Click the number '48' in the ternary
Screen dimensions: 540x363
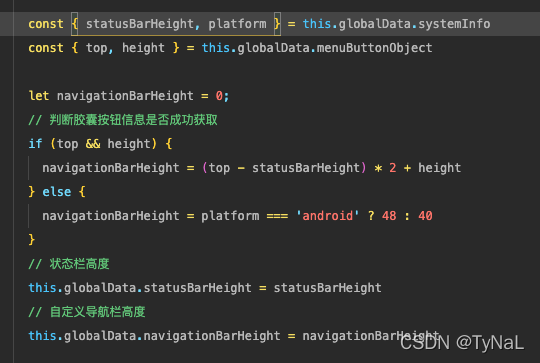(x=389, y=216)
